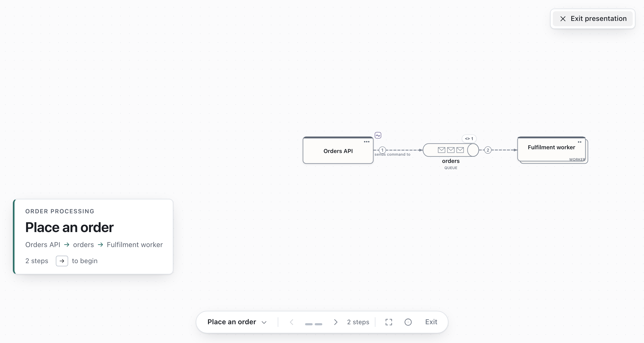This screenshot has height=343, width=644.
Task: Open Orders API node three-dot menu
Action: pyautogui.click(x=367, y=142)
